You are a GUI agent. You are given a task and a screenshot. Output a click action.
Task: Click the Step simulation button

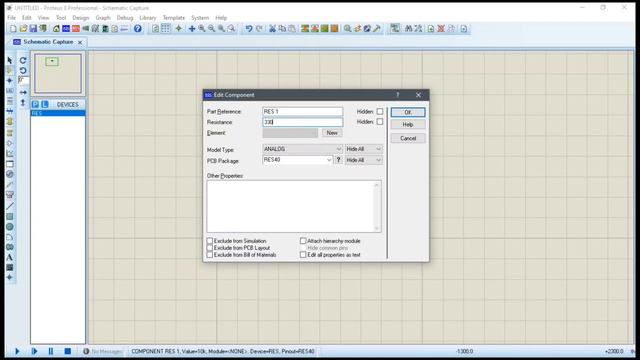click(x=34, y=351)
